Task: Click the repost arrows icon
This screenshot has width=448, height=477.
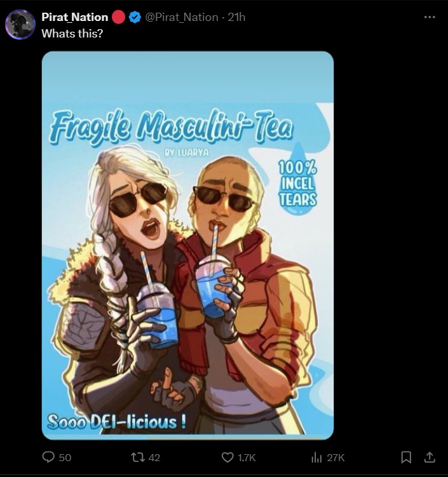Action: 135,457
